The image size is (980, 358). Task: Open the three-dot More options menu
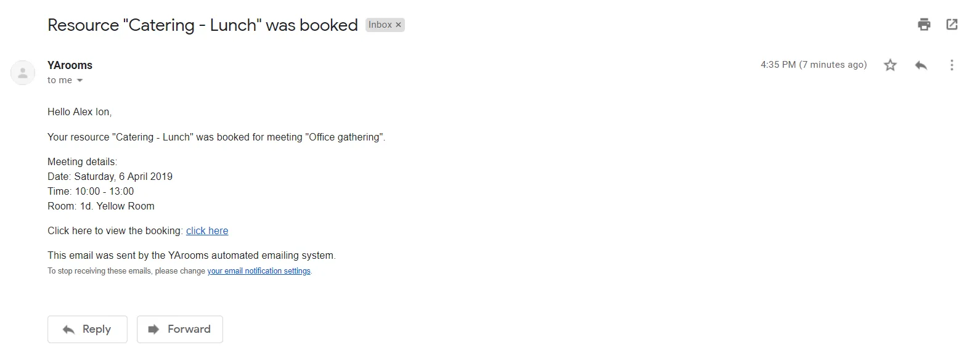952,65
